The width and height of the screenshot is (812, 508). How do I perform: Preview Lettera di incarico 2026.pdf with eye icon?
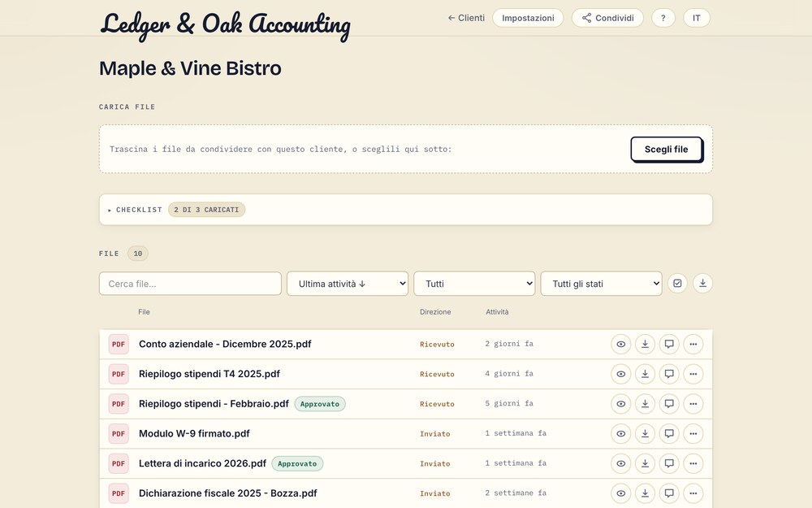click(621, 463)
